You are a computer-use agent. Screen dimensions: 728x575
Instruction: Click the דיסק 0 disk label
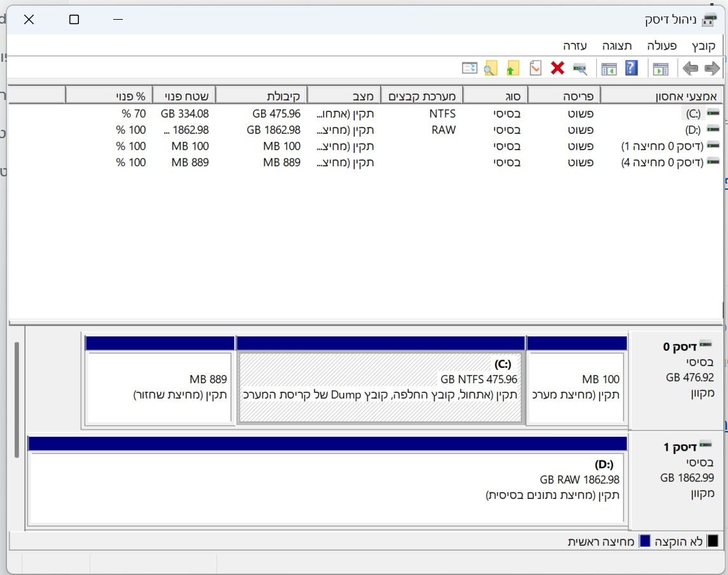click(680, 346)
